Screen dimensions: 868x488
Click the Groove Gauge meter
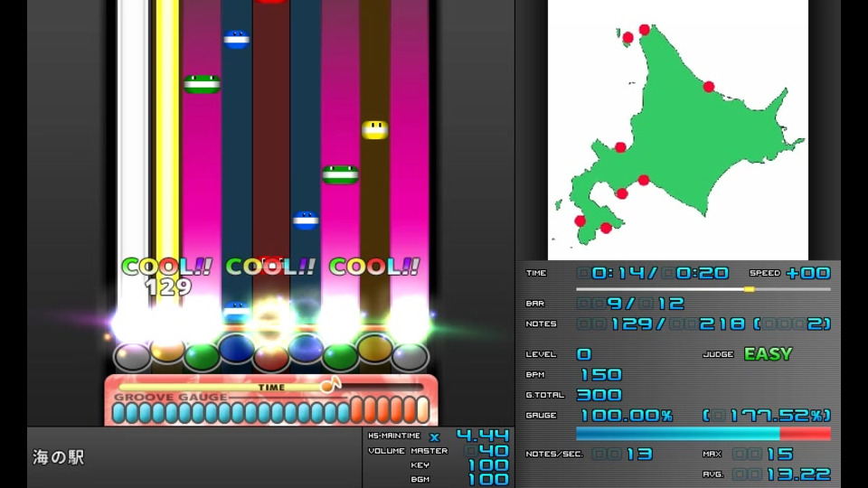coord(270,412)
